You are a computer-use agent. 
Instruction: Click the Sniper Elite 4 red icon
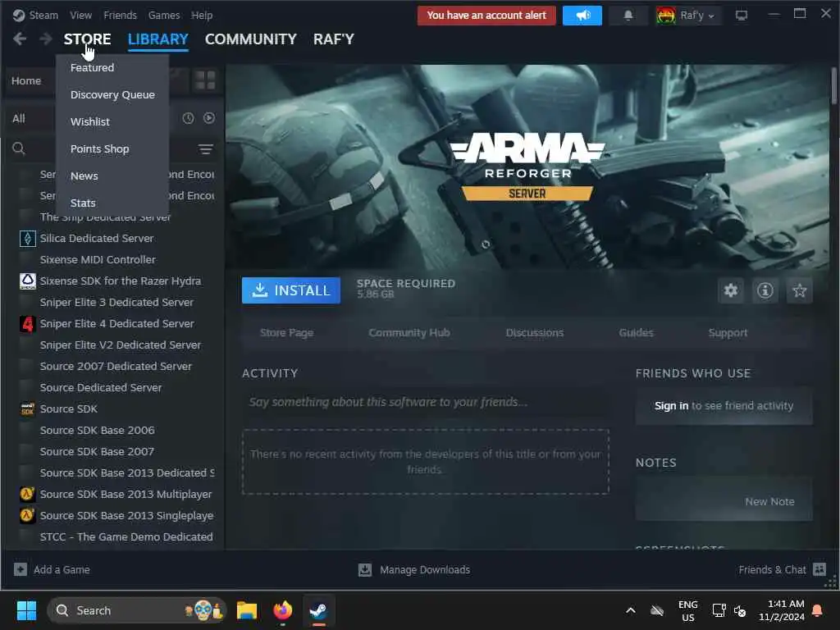point(27,323)
